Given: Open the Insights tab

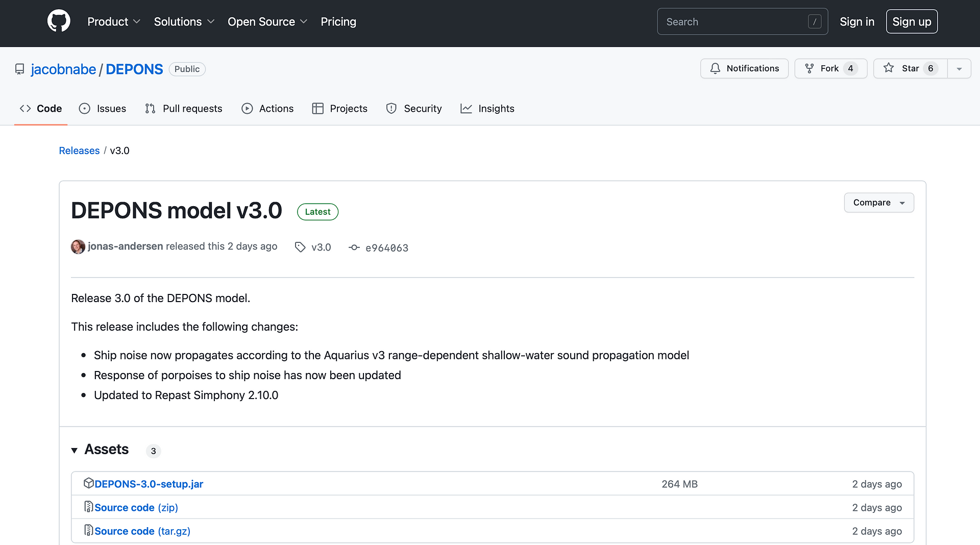Looking at the screenshot, I should (x=487, y=108).
